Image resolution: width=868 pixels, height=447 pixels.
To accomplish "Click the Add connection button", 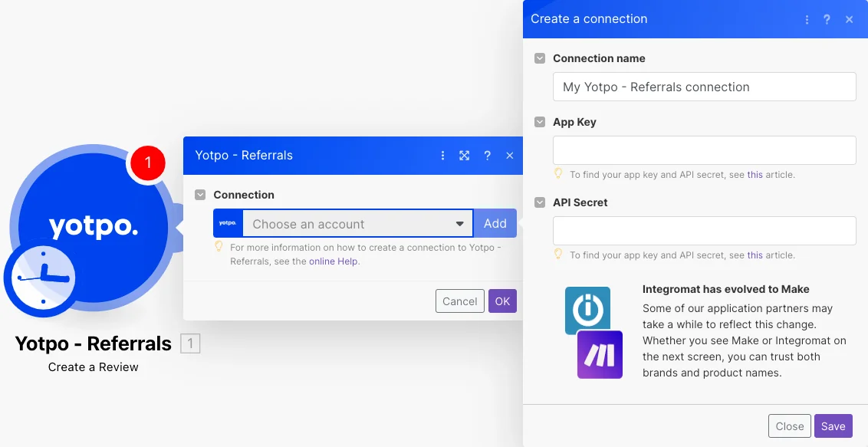I will point(495,224).
